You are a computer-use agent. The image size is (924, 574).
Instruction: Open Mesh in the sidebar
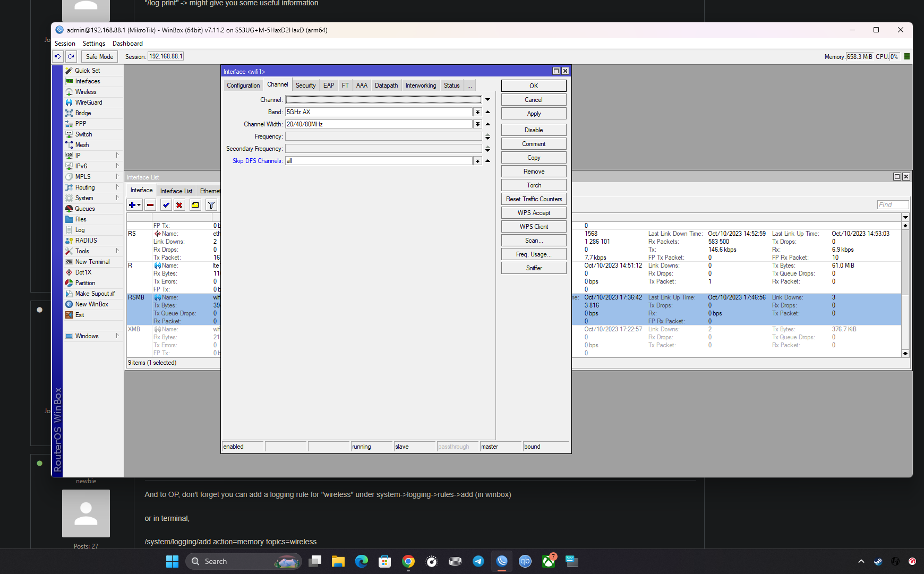[x=82, y=145]
